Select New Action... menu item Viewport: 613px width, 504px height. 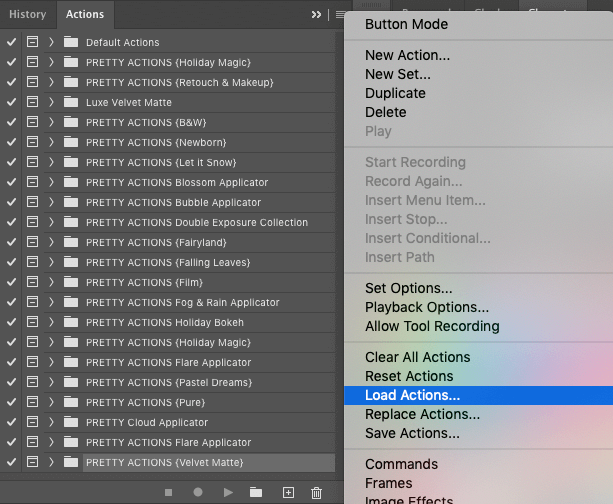tap(479, 55)
